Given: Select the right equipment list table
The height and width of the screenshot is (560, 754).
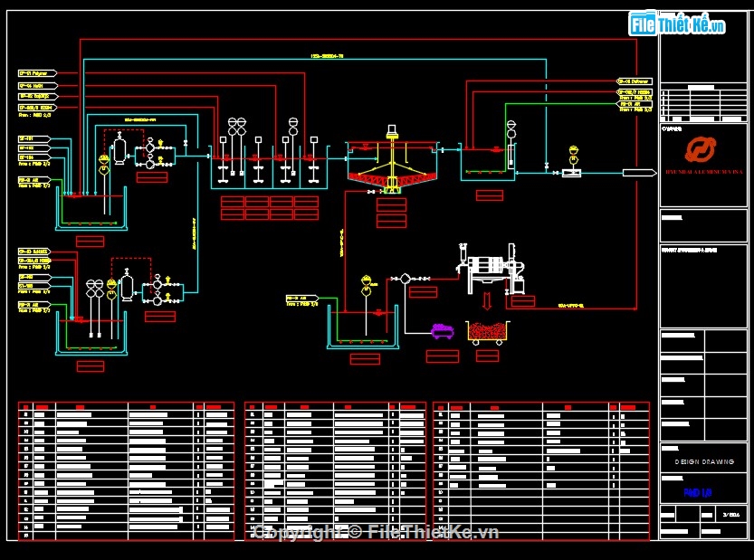Looking at the screenshot, I should [541, 471].
